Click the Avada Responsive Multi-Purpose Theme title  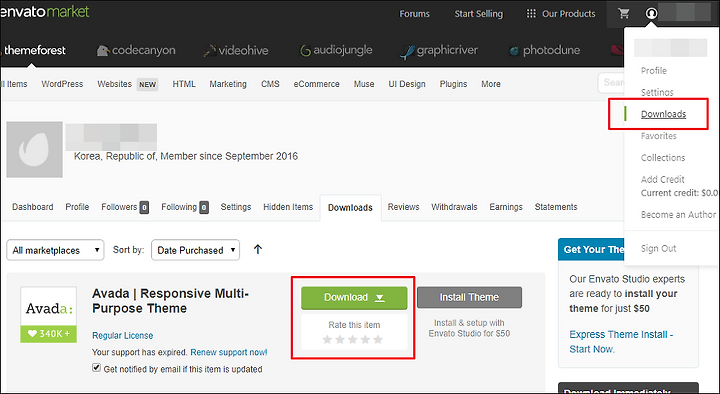pos(170,301)
